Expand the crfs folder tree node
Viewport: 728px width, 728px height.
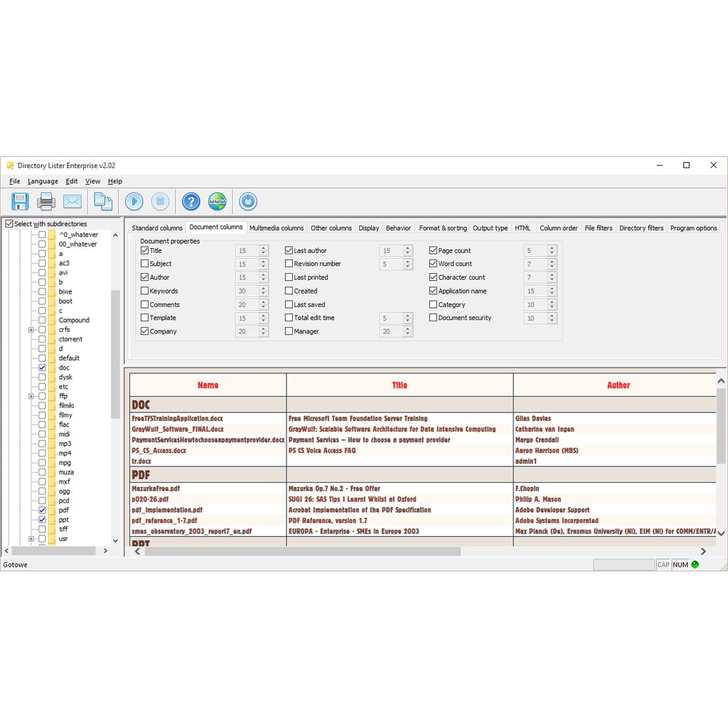point(31,330)
